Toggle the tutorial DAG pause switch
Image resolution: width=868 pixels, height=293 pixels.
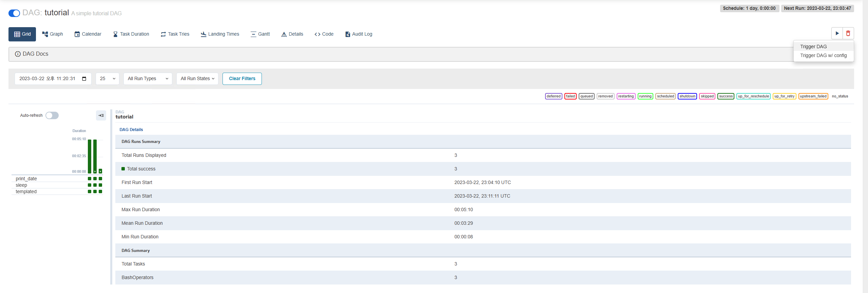tap(14, 13)
